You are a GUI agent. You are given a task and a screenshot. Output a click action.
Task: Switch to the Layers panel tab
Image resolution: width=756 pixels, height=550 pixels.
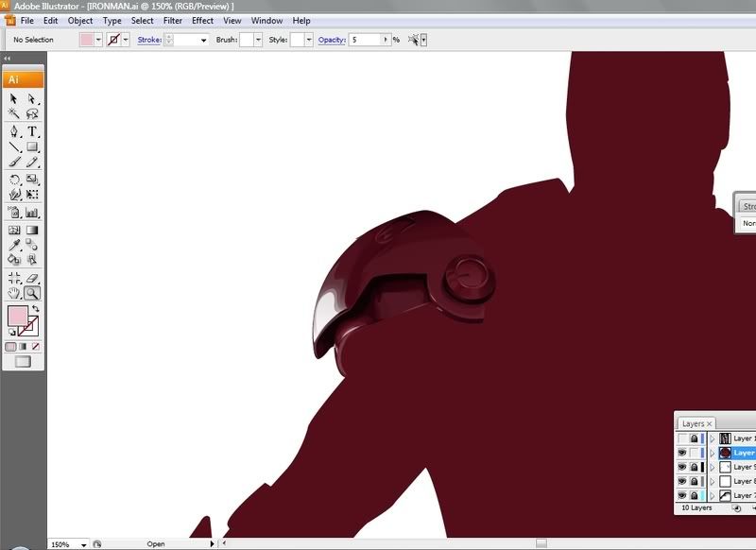[696, 423]
